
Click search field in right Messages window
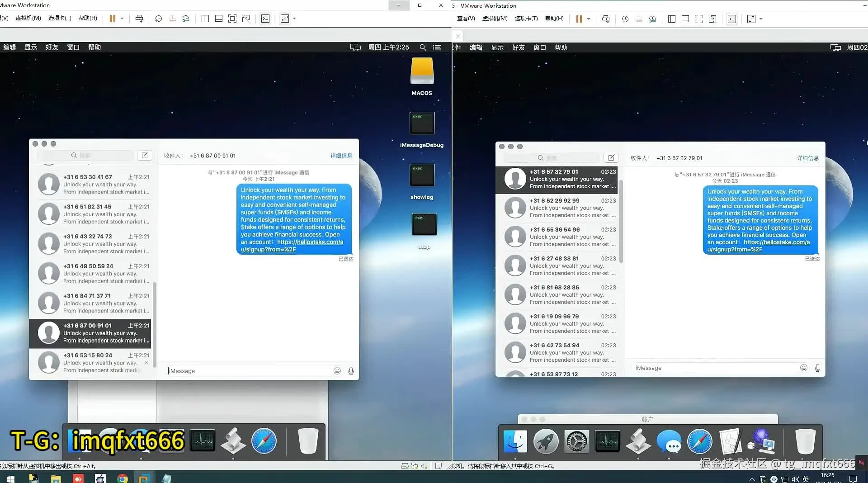click(x=552, y=158)
